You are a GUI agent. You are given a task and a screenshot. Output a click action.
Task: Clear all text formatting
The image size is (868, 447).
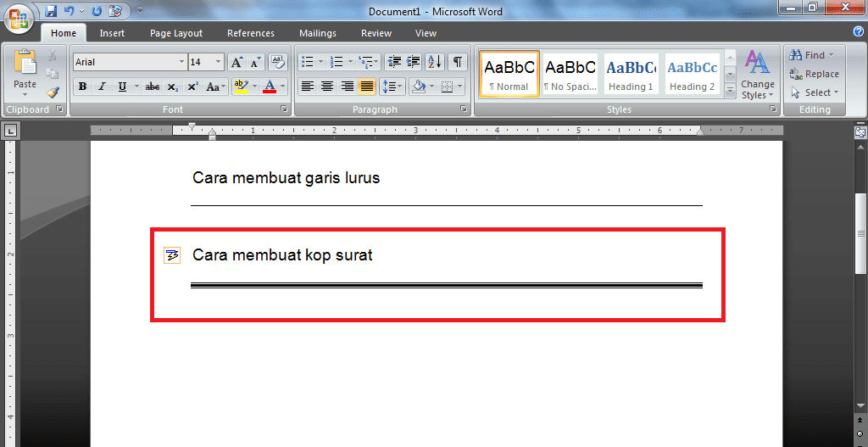point(277,62)
